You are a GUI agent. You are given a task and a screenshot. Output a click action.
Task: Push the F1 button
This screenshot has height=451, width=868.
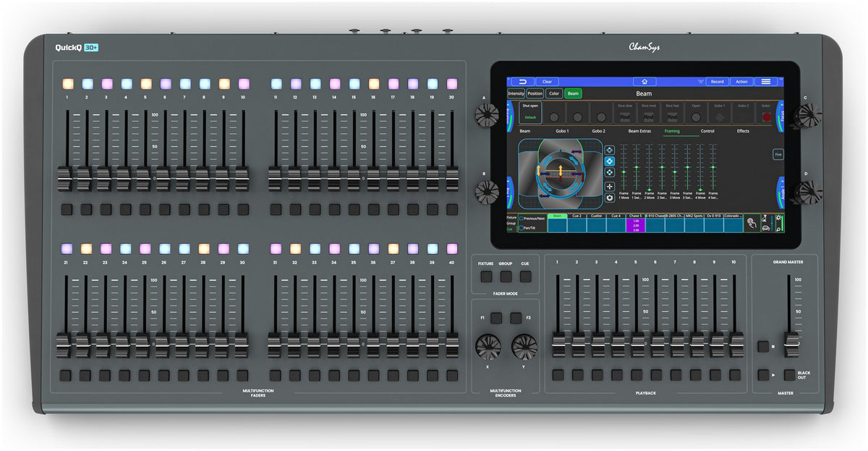tap(495, 318)
